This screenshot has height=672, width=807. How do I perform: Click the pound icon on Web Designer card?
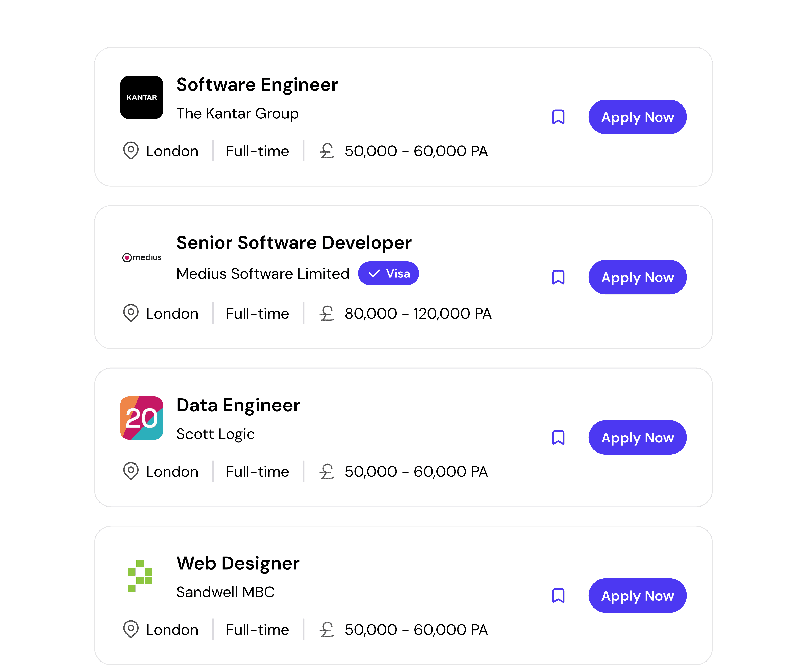[327, 629]
